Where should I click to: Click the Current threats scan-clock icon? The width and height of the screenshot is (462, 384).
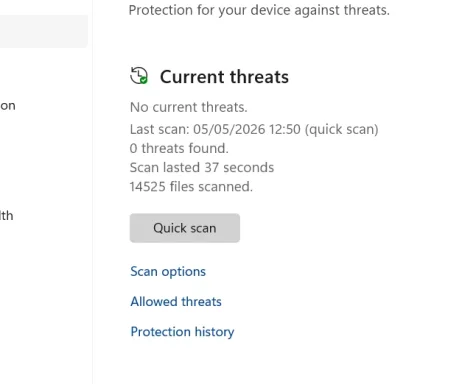[x=139, y=76]
